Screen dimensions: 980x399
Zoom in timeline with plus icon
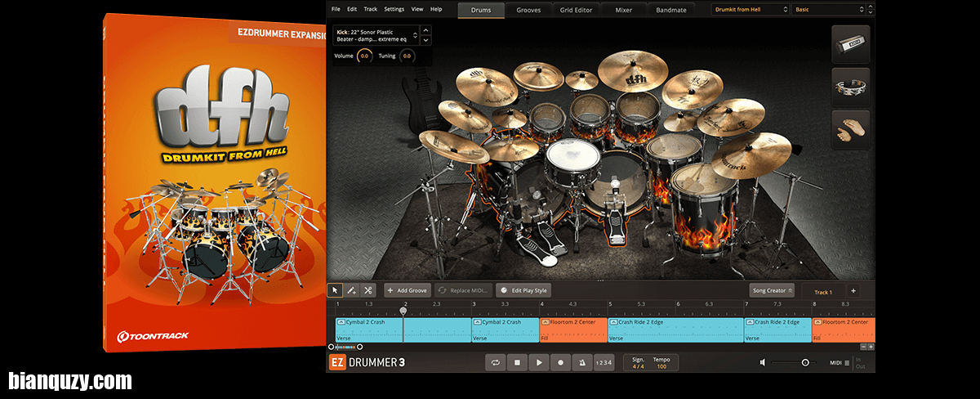point(871,347)
